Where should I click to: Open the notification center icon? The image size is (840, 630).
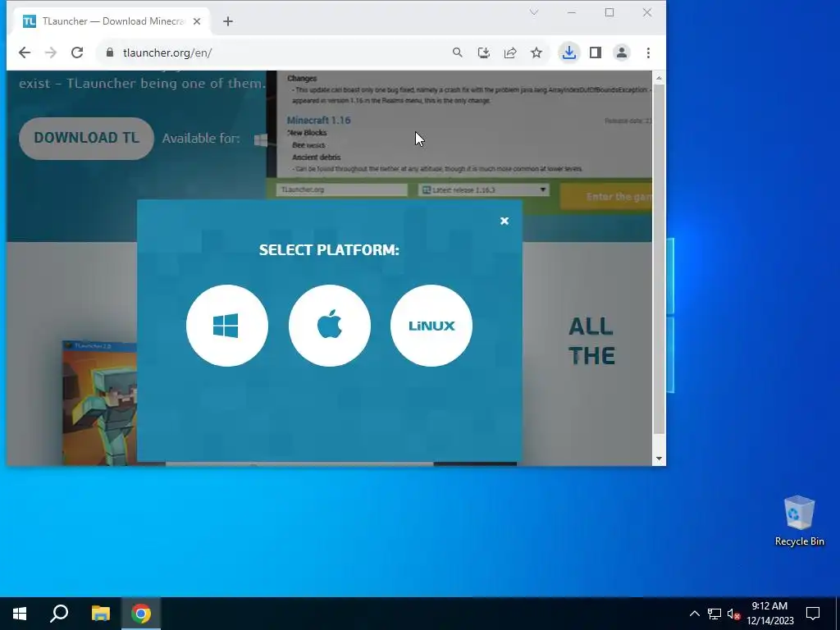click(813, 614)
